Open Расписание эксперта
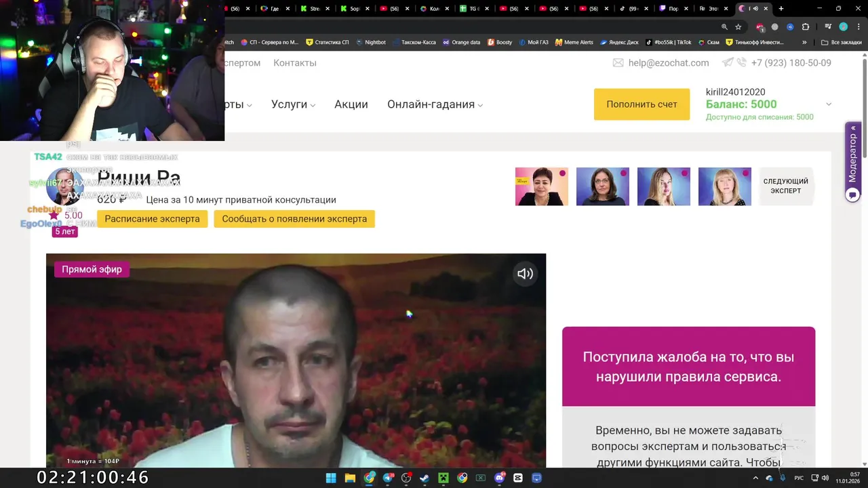Image resolution: width=868 pixels, height=488 pixels. tap(152, 219)
